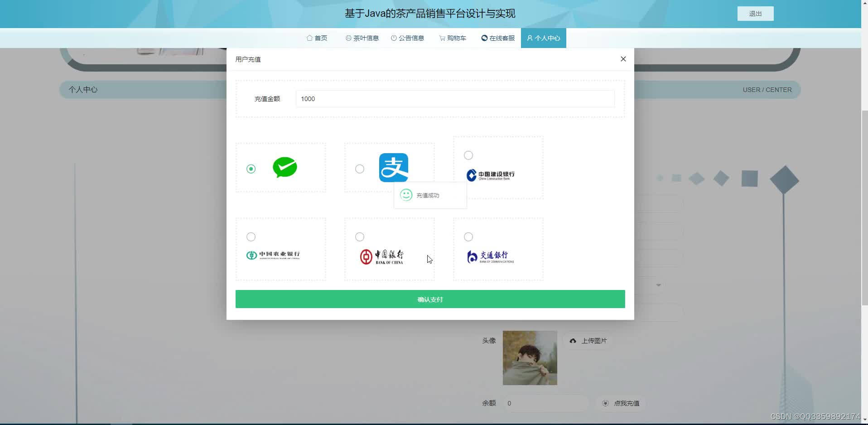Screen dimensions: 868x425
Task: Open the 首页 home tab
Action: (x=317, y=38)
